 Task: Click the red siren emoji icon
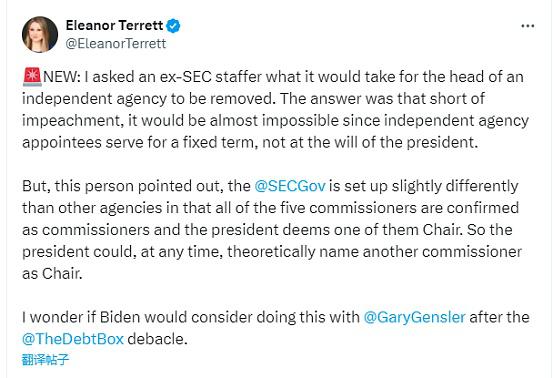32,77
